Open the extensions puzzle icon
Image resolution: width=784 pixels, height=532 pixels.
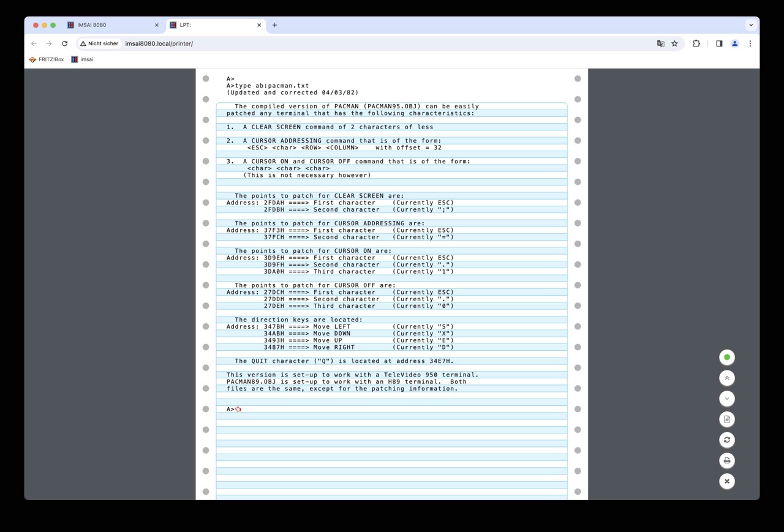[696, 43]
